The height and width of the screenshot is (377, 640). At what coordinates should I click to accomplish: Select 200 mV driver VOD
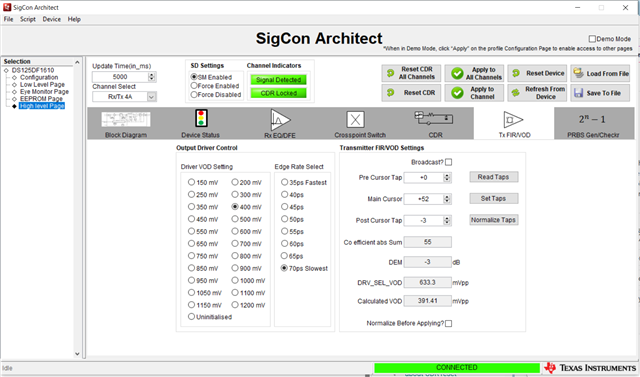click(x=235, y=182)
